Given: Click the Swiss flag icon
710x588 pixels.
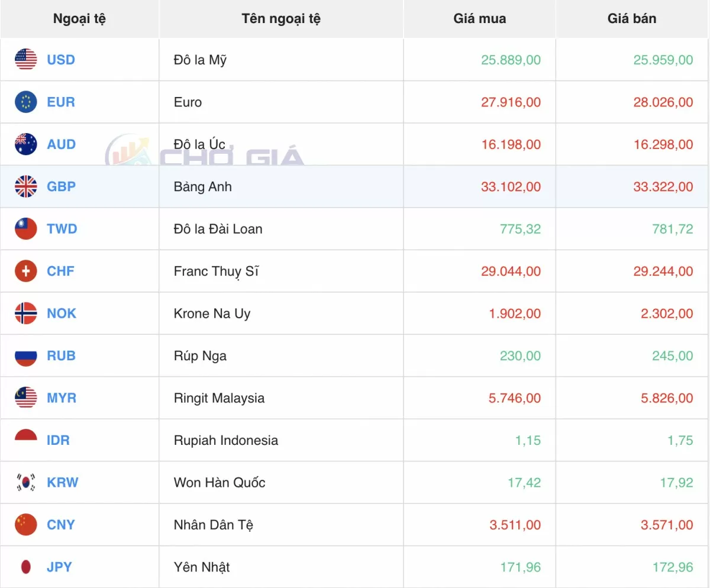Looking at the screenshot, I should pos(26,272).
